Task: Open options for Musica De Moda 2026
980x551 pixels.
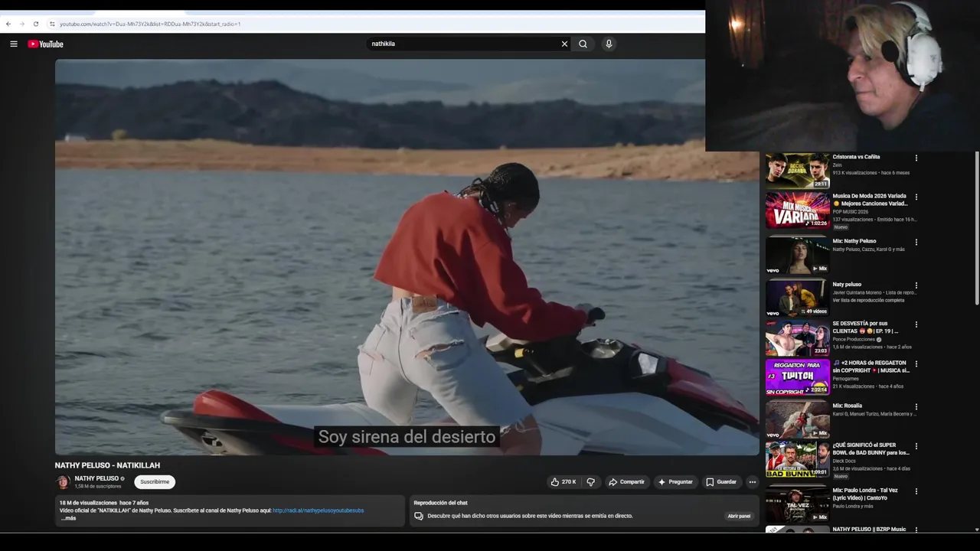Action: coord(916,197)
